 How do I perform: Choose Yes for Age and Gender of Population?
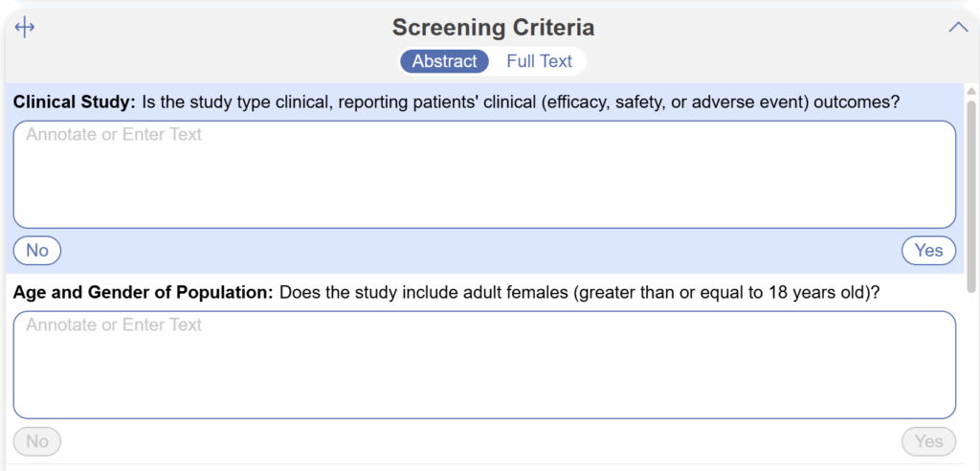(928, 441)
